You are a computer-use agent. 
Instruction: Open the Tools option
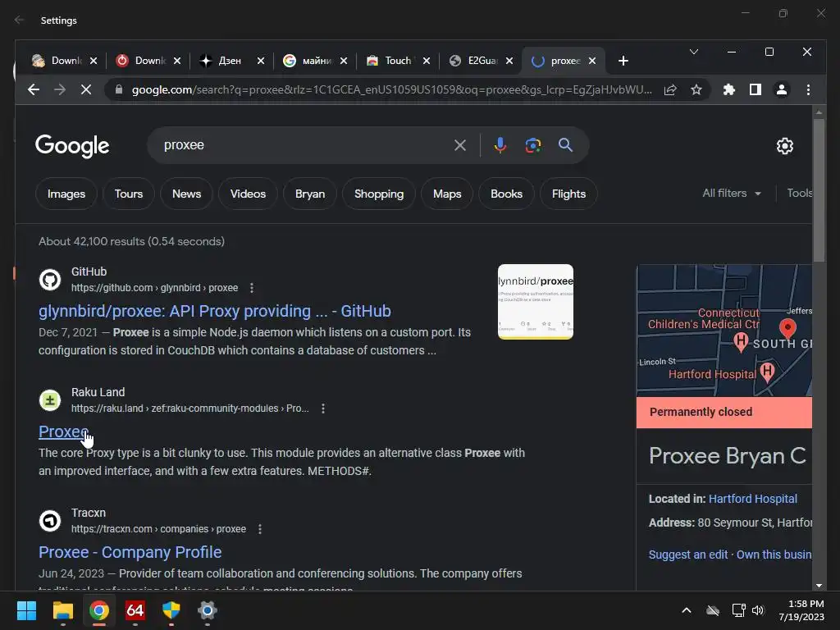click(799, 193)
